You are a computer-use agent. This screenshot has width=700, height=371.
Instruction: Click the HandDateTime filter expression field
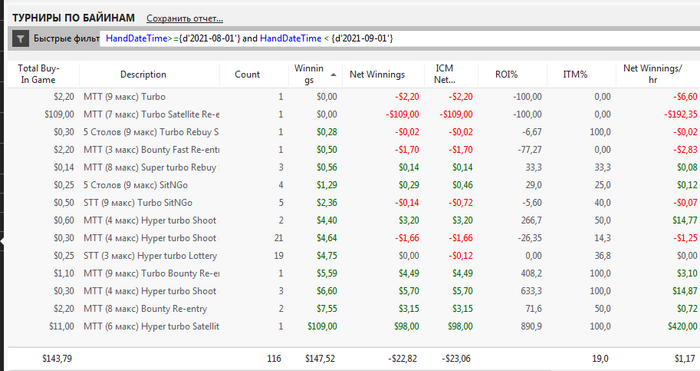pyautogui.click(x=400, y=38)
